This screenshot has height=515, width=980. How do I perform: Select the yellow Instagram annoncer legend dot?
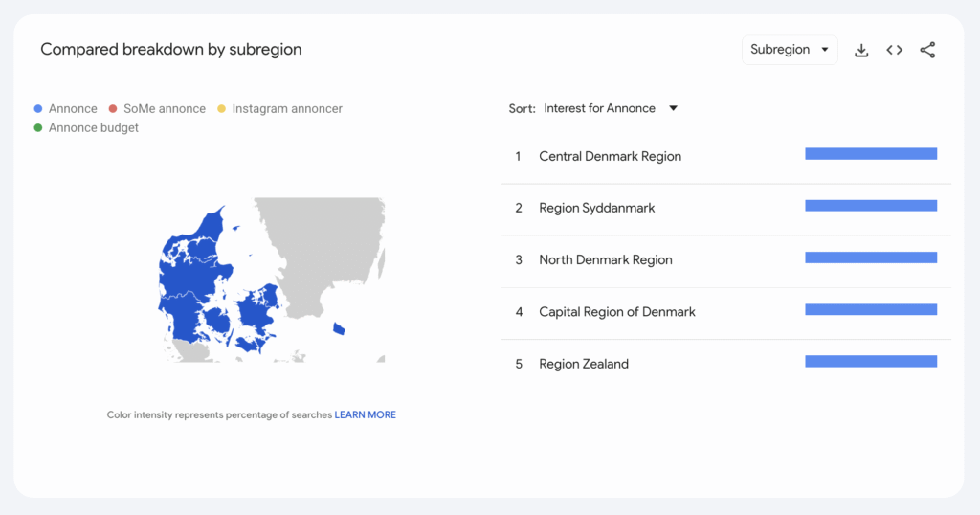tap(221, 109)
